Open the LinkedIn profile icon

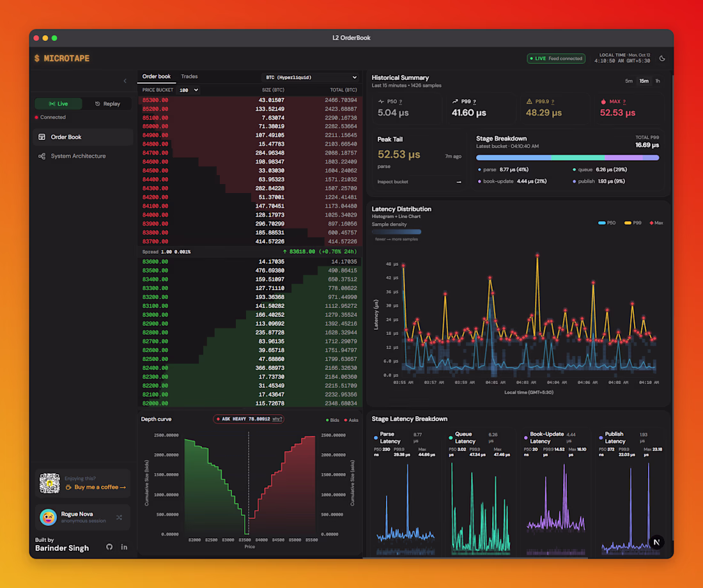point(124,546)
